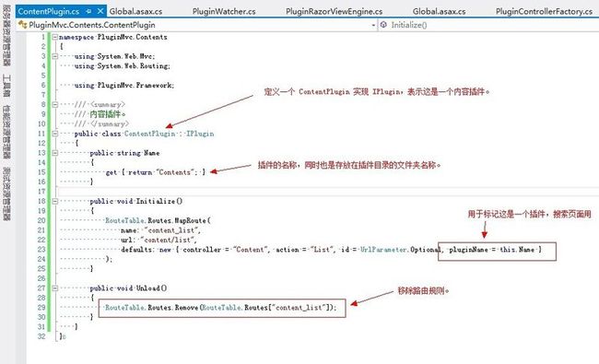
Task: Click public string Name declaration
Action: click(x=124, y=153)
